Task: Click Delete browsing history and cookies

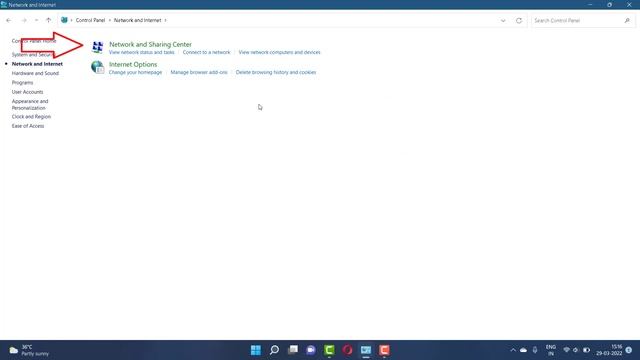Action: 276,72
